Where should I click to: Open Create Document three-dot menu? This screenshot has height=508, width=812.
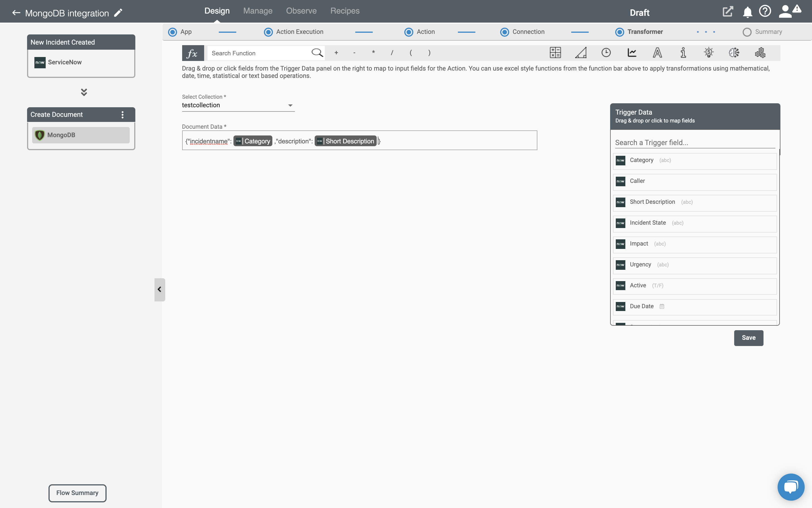(x=122, y=115)
